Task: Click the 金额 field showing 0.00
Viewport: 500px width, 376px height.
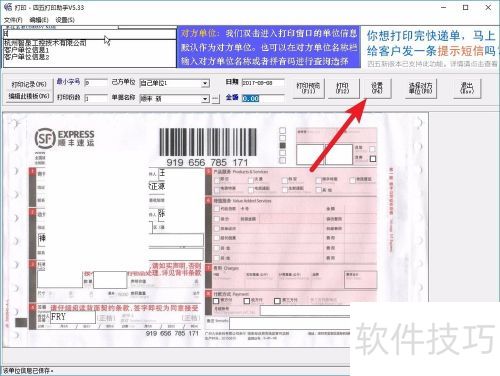Action: tap(263, 98)
